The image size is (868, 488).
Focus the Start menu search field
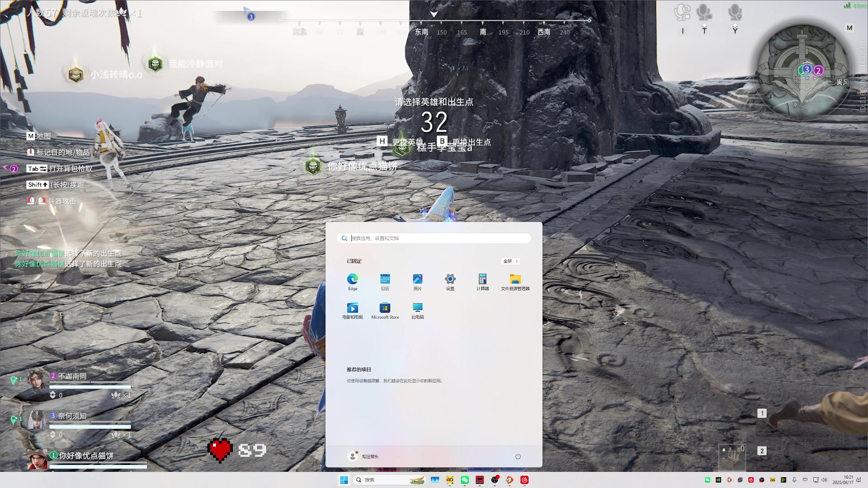(434, 238)
